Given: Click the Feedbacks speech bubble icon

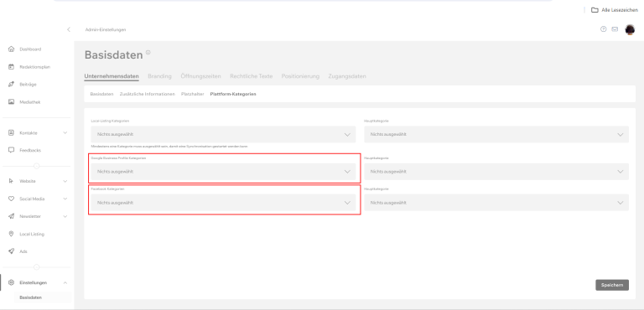Looking at the screenshot, I should pos(12,150).
